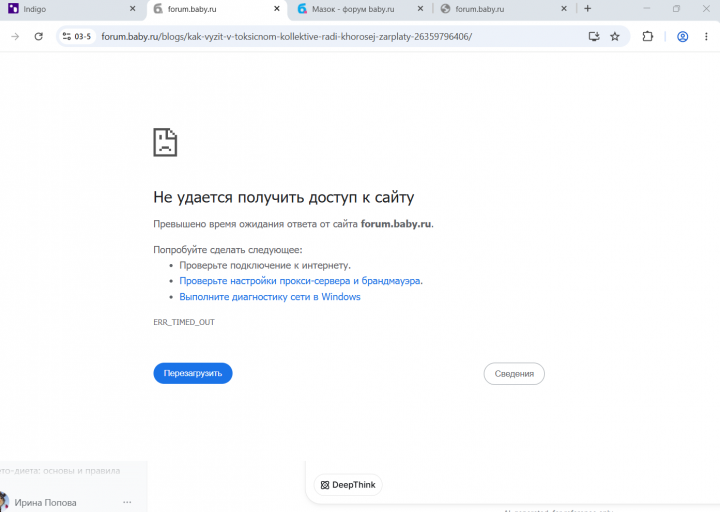Open the three-dot menu next to Ирина Попова
The image size is (720, 512).
click(127, 502)
